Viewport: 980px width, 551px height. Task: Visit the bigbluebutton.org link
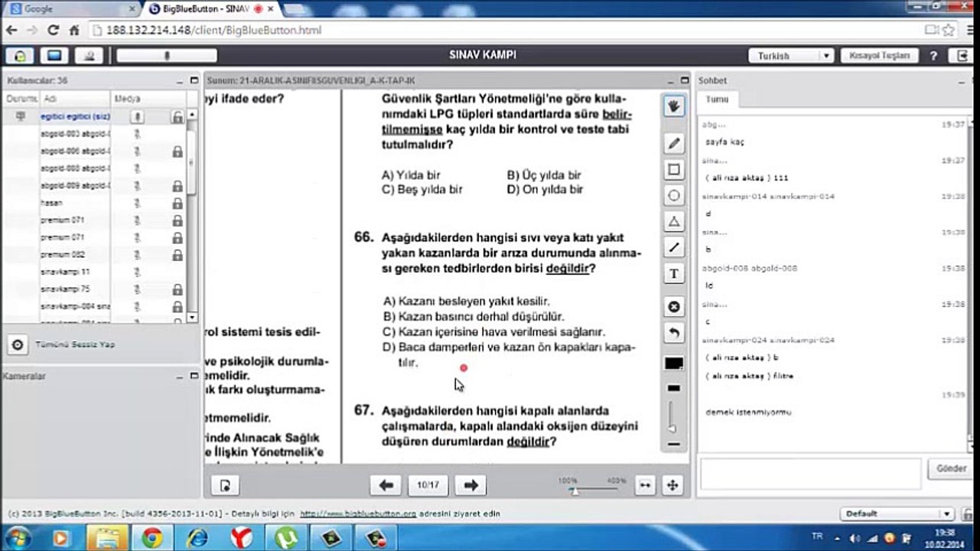click(357, 514)
